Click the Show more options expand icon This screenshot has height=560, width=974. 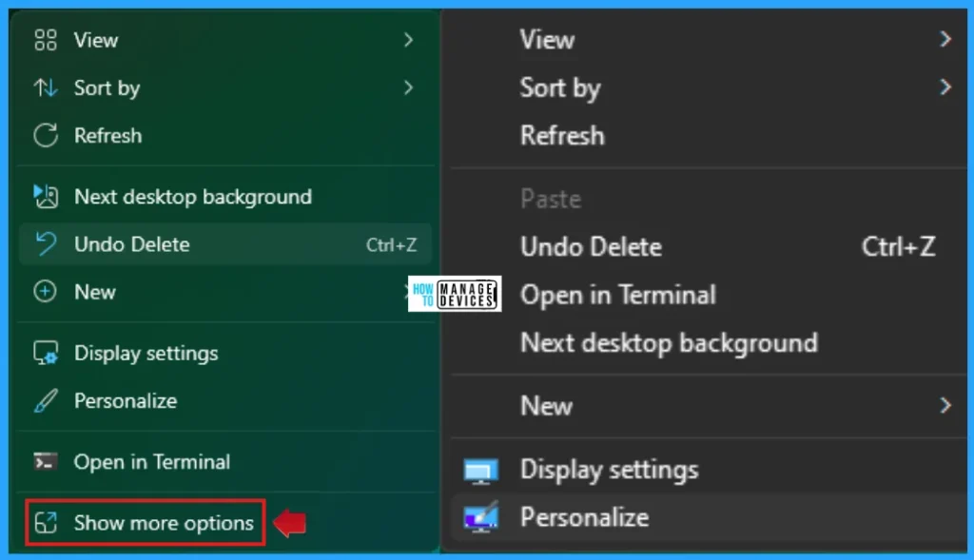[46, 523]
